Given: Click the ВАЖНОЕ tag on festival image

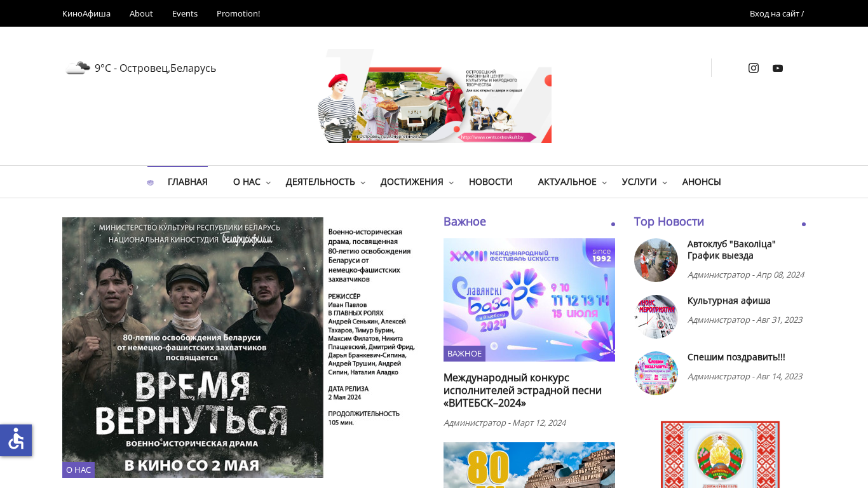Looking at the screenshot, I should (x=465, y=353).
